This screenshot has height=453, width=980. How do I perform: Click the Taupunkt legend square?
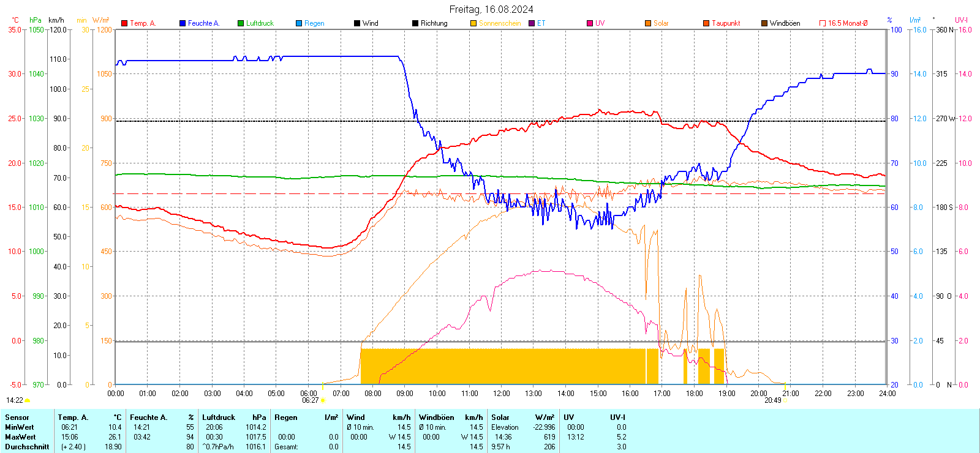point(706,23)
